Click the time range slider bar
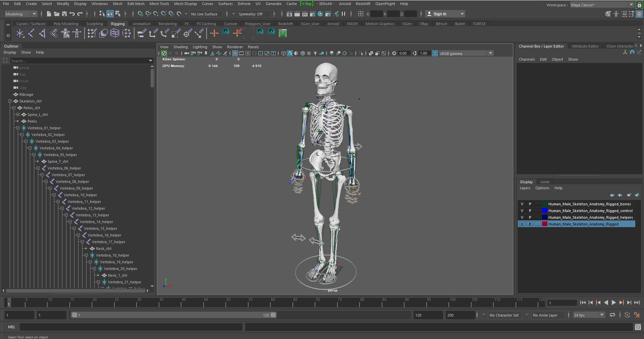Screen dimensions: 644x339 click(x=174, y=315)
